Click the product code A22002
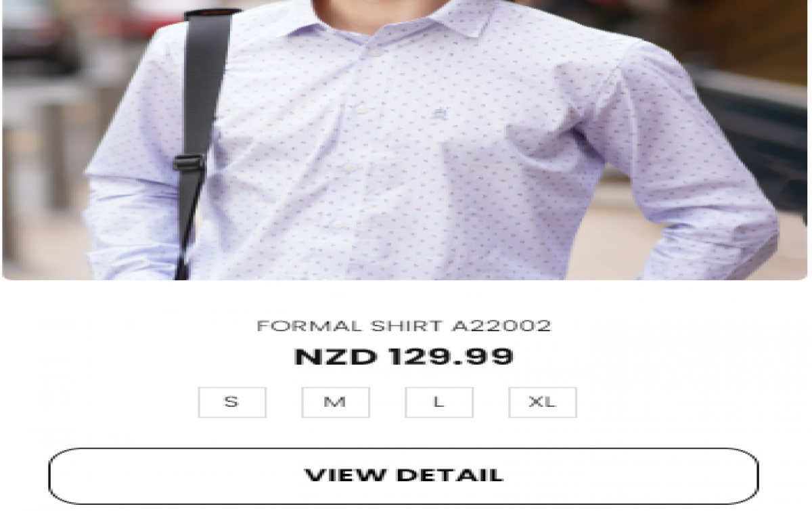The height and width of the screenshot is (511, 812). point(501,326)
